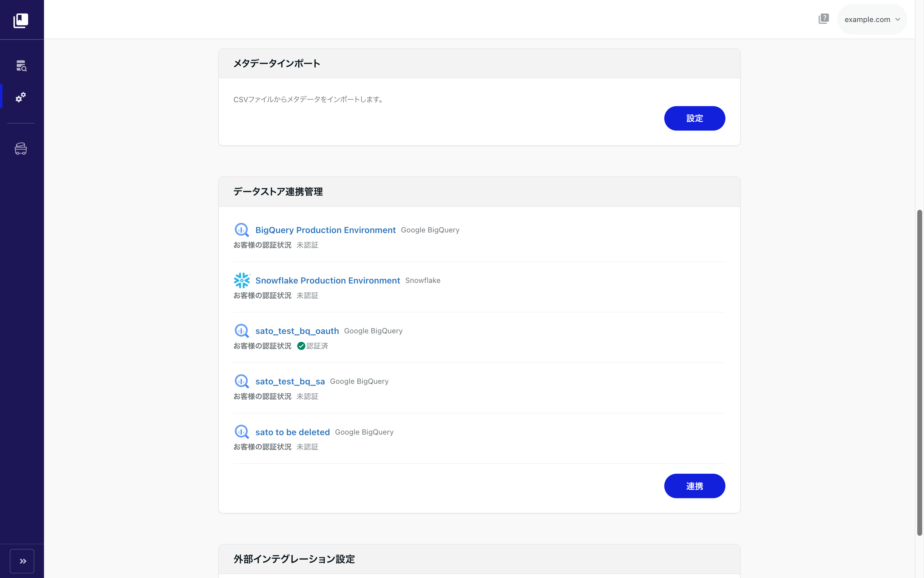Image resolution: width=924 pixels, height=578 pixels.
Task: Click 未認証 status under Snowflake Production Environment
Action: coord(307,295)
